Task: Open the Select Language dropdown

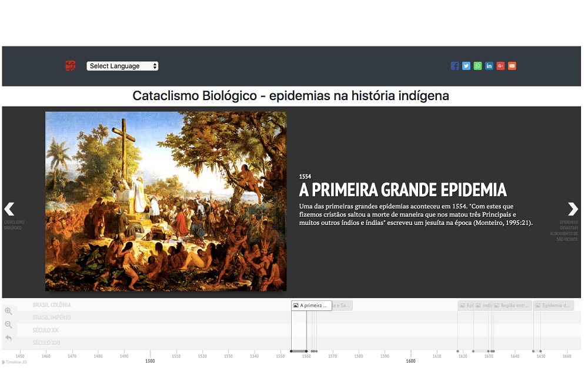Action: point(122,66)
